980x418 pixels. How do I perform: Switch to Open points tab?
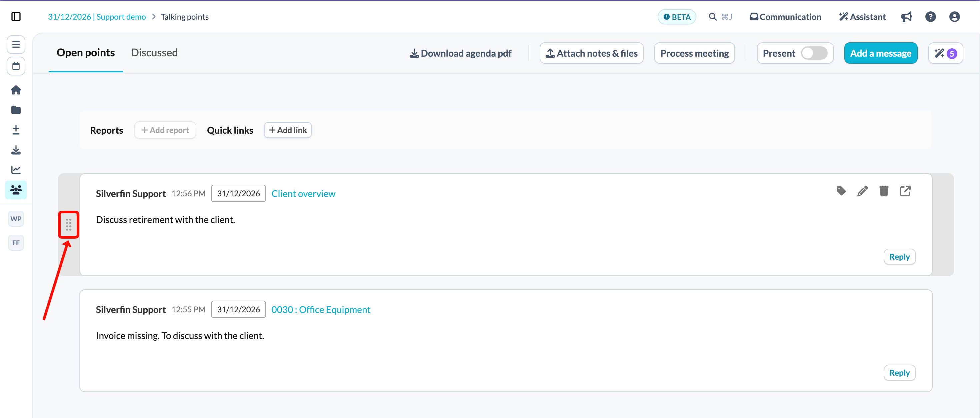[x=86, y=52]
